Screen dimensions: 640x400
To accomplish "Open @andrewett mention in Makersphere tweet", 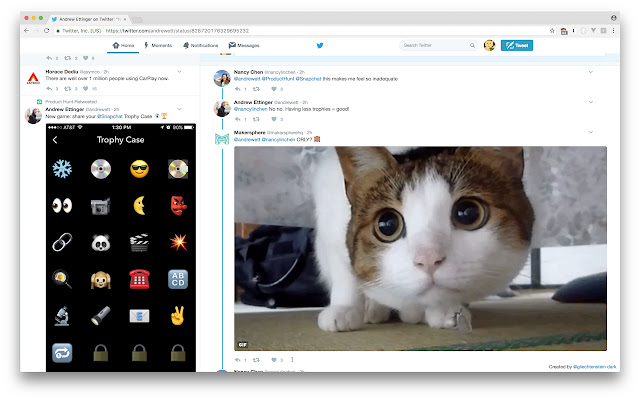I will click(x=247, y=139).
